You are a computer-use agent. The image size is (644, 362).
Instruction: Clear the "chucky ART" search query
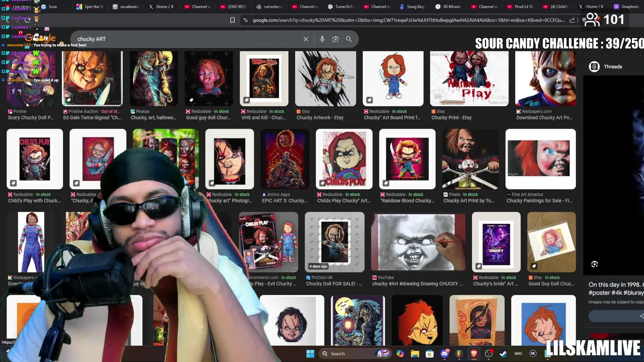pyautogui.click(x=305, y=39)
